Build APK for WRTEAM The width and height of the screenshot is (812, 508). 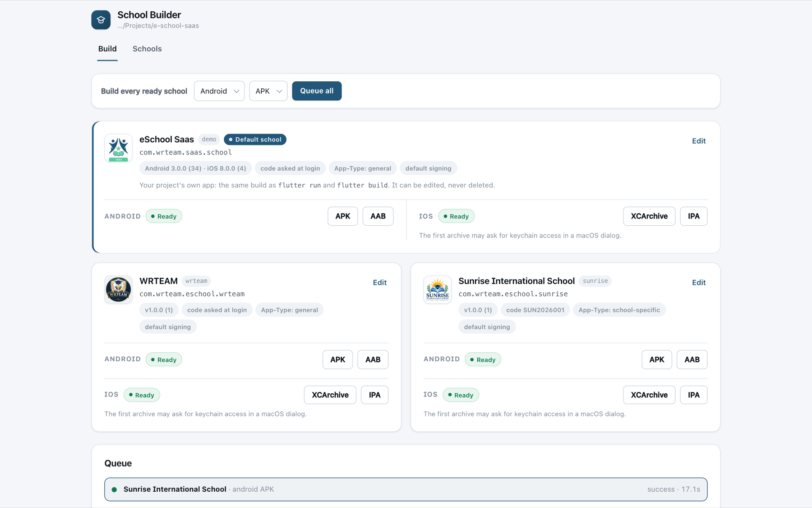[337, 359]
